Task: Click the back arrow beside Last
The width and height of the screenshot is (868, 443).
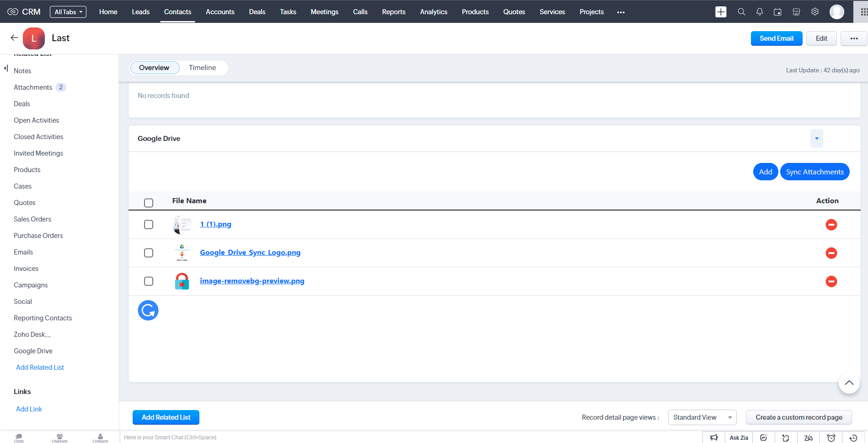Action: 14,38
